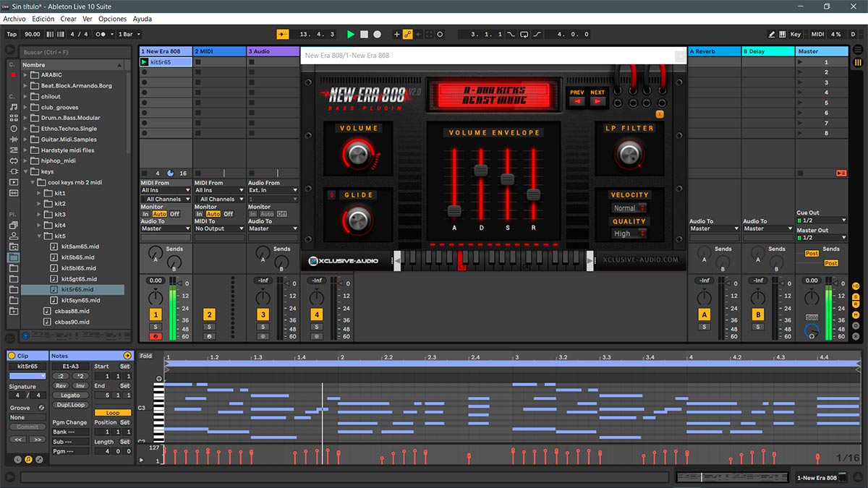The image size is (868, 488).
Task: Collapse the kit5 folder
Action: pyautogui.click(x=40, y=236)
